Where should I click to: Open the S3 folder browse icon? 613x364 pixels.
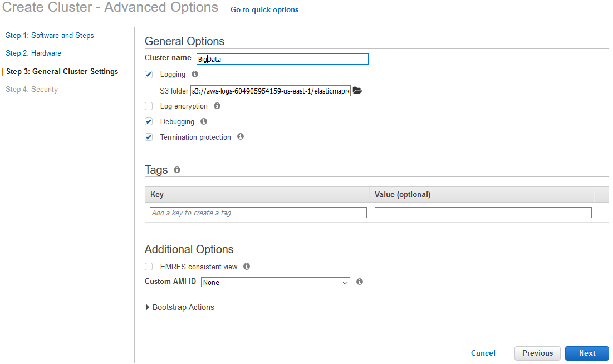coord(357,91)
